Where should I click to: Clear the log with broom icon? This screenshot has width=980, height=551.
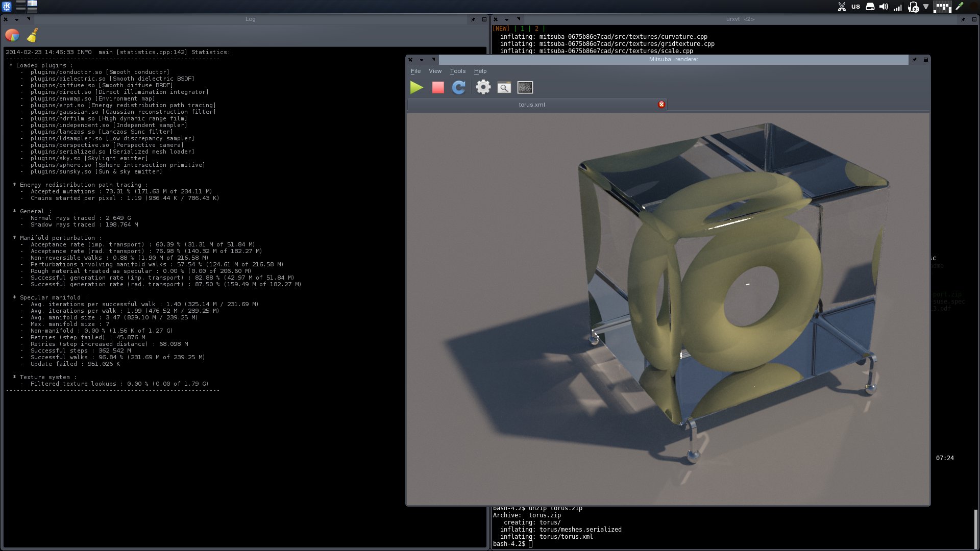(x=33, y=35)
